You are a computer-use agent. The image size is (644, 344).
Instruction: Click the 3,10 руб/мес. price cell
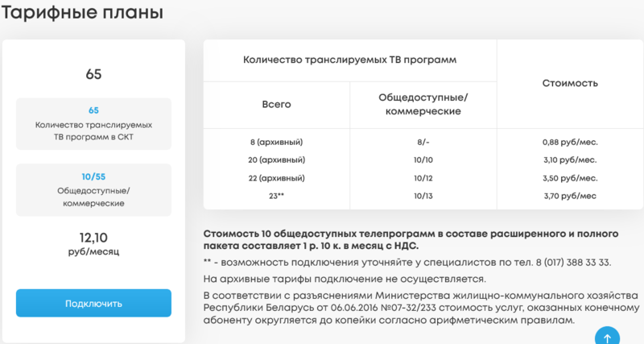(x=570, y=160)
